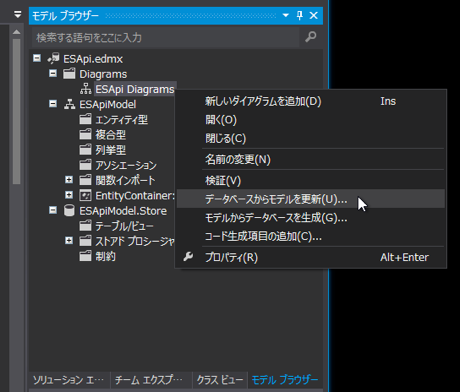Click the アソシエーション folder icon
This screenshot has height=392, width=460.
(85, 165)
